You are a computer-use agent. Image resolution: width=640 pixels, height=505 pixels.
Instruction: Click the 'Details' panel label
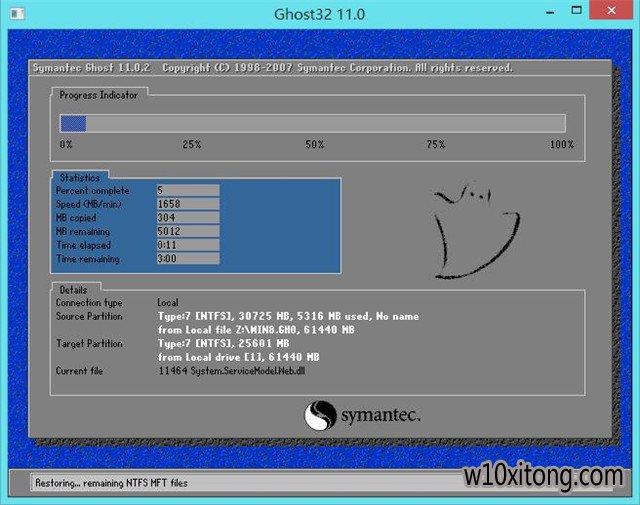coord(73,290)
